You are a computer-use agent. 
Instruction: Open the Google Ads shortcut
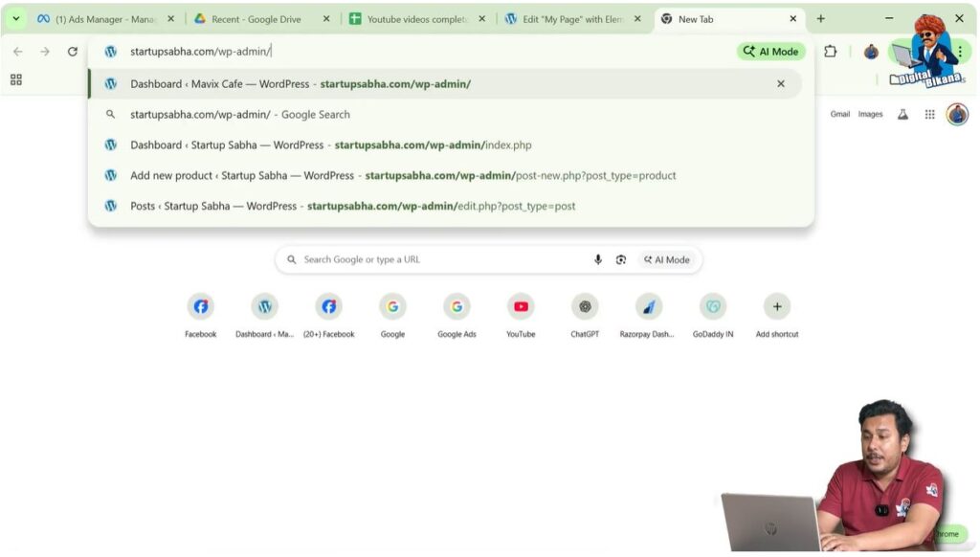(x=457, y=306)
